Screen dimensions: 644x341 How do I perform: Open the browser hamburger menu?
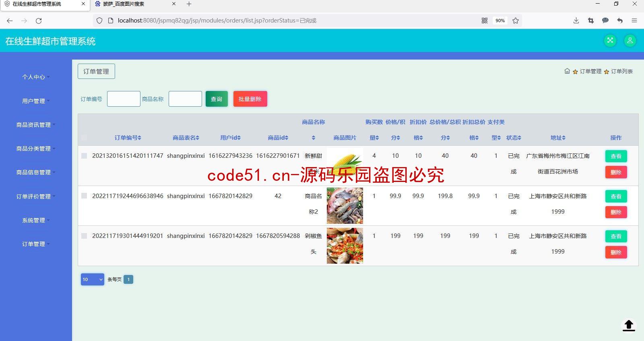tap(634, 21)
